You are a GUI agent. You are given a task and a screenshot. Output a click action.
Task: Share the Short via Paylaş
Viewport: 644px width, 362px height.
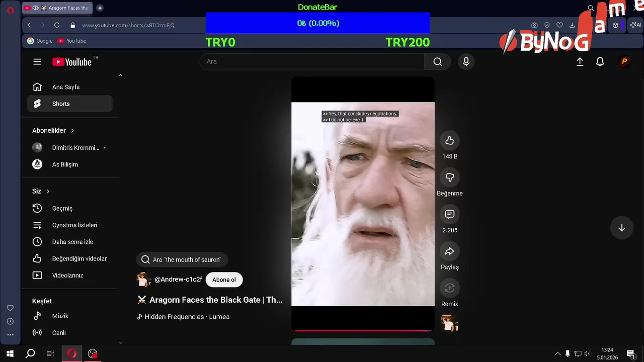click(x=450, y=251)
